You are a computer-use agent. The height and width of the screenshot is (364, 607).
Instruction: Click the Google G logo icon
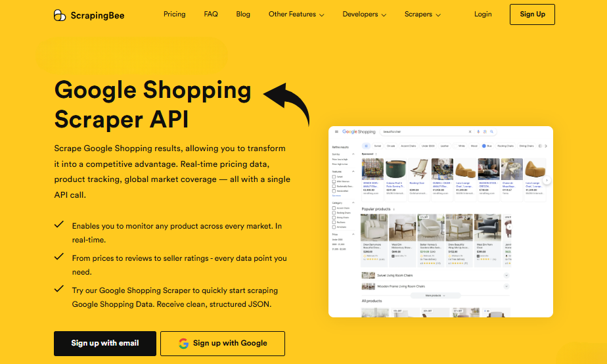183,343
